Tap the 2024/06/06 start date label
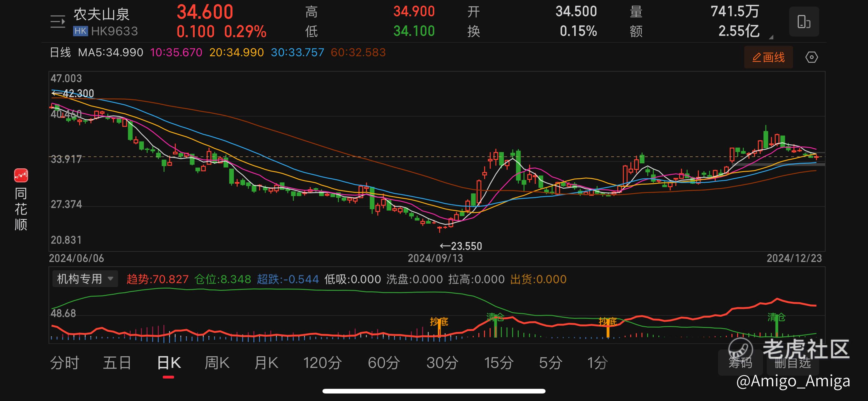This screenshot has height=401, width=868. click(77, 258)
